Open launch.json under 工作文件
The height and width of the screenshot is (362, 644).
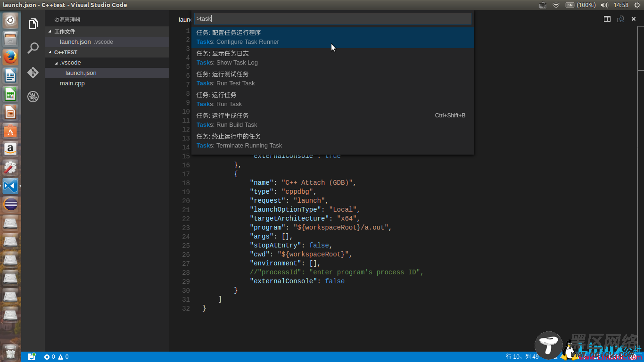click(107, 42)
